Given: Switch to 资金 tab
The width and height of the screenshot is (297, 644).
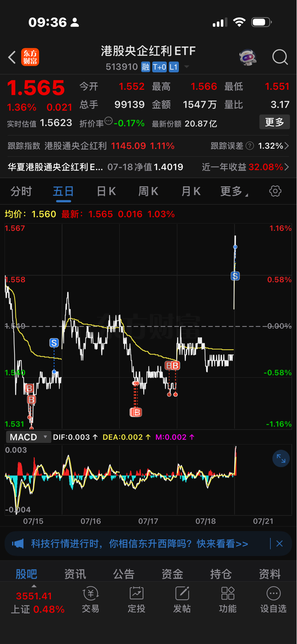Looking at the screenshot, I should pos(172,574).
